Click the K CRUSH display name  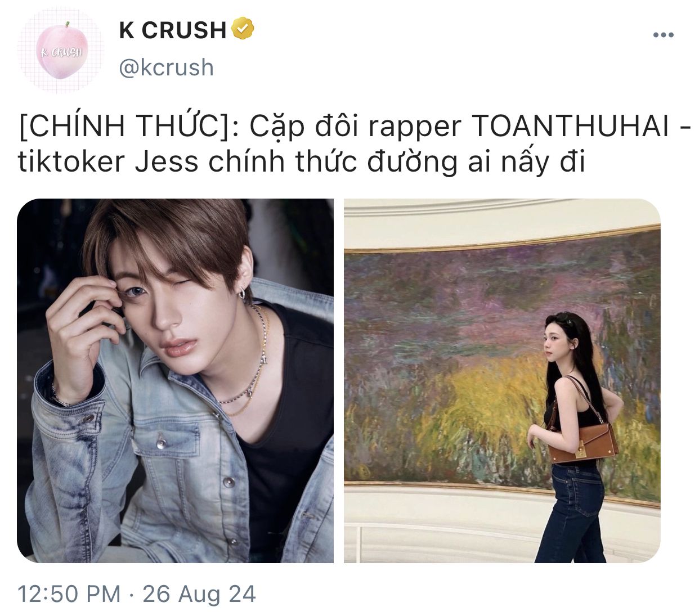[x=173, y=30]
